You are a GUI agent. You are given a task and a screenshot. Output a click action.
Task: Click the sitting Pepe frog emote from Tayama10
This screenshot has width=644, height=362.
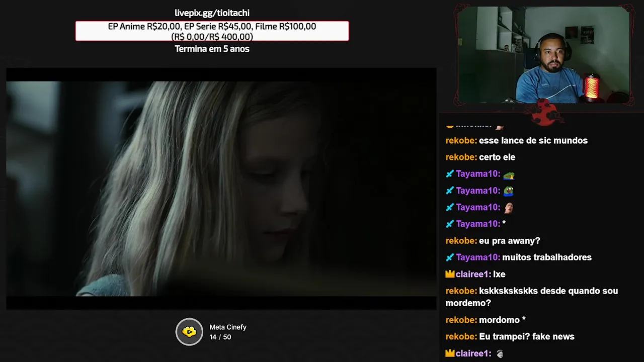(509, 191)
